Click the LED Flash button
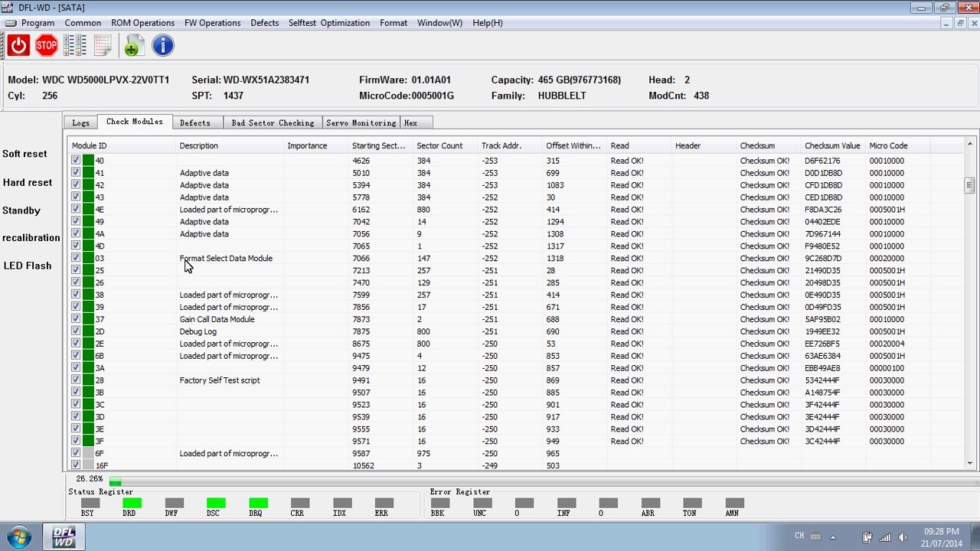 coord(28,266)
